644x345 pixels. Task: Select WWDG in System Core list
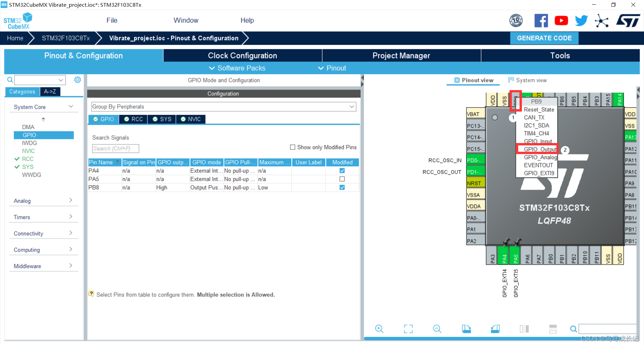tap(32, 175)
